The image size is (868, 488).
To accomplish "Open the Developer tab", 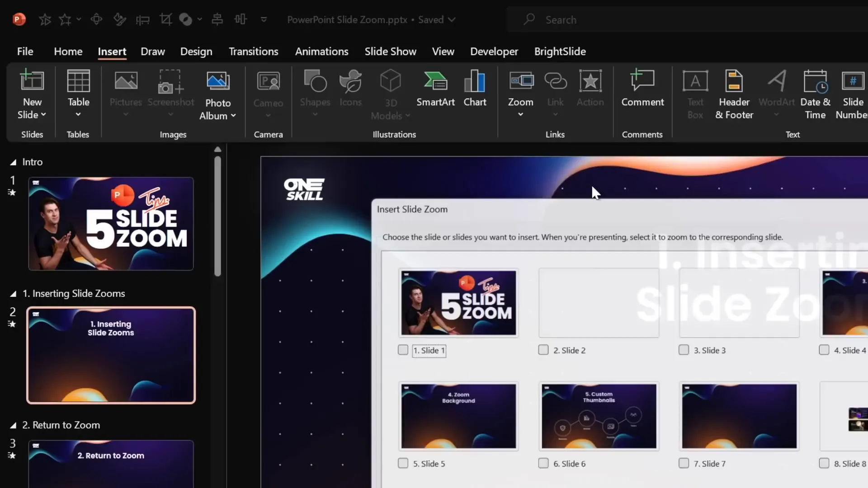I will pos(494,52).
